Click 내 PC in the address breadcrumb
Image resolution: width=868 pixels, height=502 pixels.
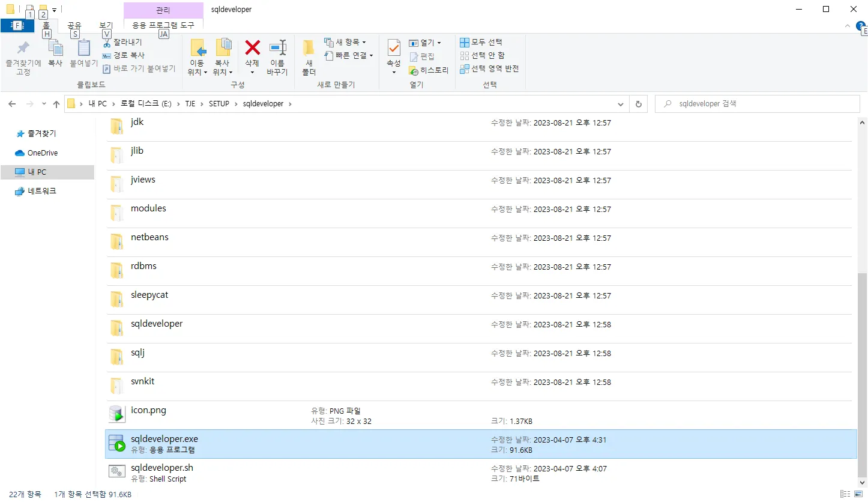click(x=97, y=104)
